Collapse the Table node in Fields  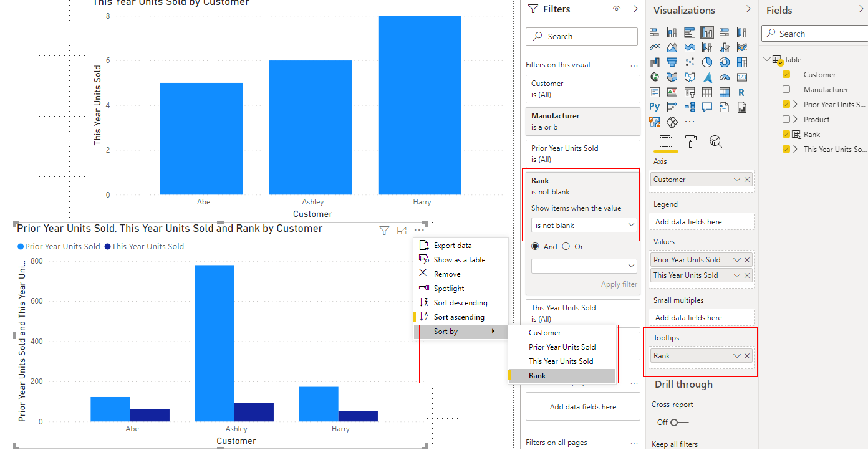pos(766,59)
